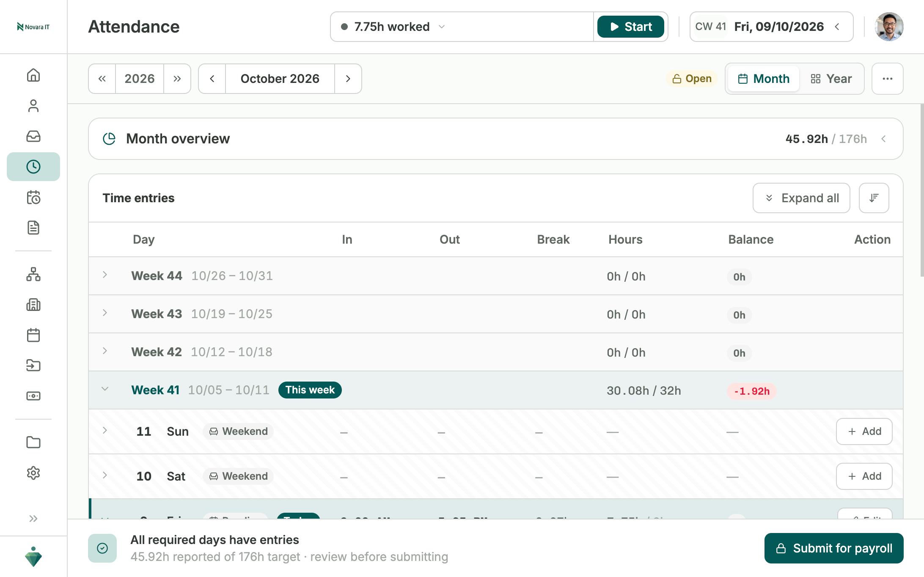This screenshot has width=924, height=577.
Task: Open the plain calendar sidebar icon
Action: (x=33, y=335)
